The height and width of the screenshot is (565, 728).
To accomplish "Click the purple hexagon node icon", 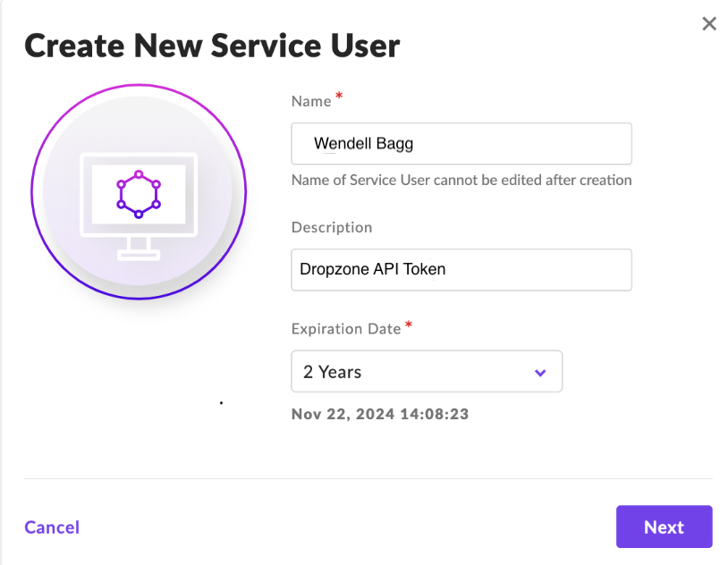I will point(138,193).
